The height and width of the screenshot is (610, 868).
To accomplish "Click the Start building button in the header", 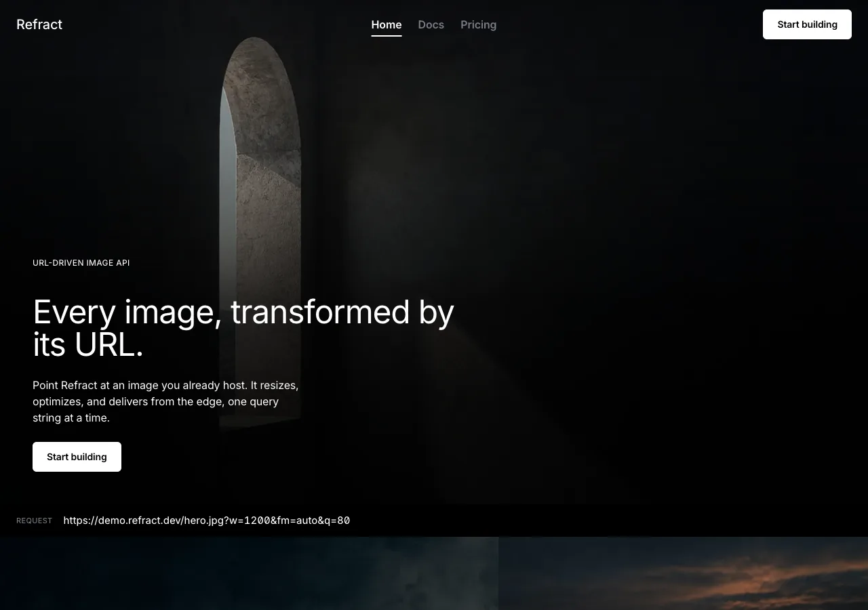I will click(807, 24).
